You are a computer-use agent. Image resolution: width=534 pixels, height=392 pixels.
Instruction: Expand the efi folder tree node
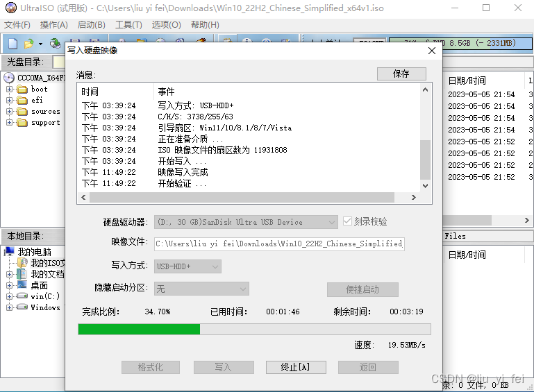point(9,100)
